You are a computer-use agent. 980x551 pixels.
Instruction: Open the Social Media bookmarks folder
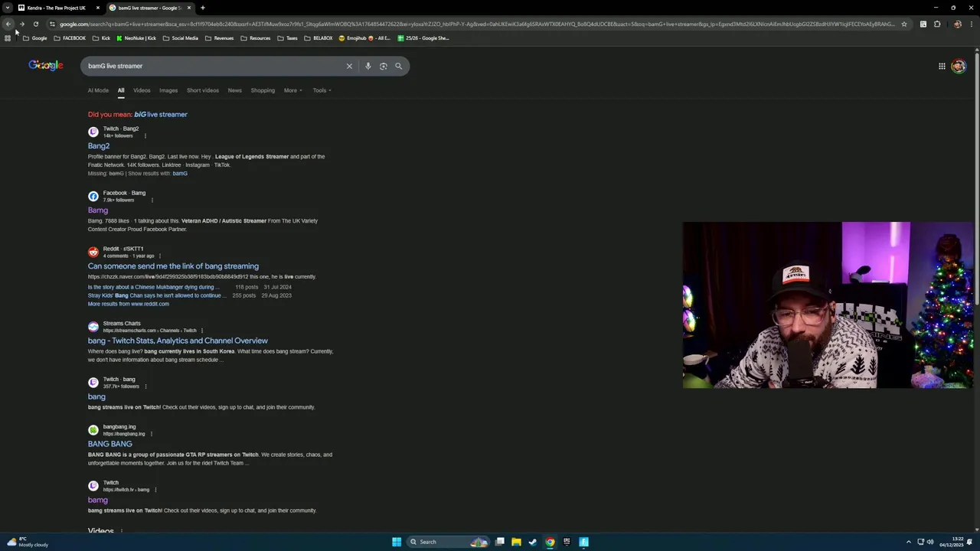pyautogui.click(x=181, y=38)
